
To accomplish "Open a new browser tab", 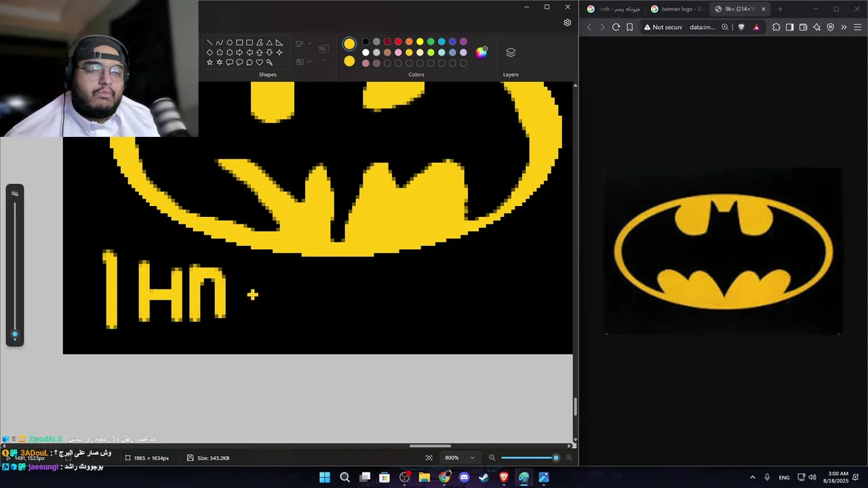I will pyautogui.click(x=780, y=9).
